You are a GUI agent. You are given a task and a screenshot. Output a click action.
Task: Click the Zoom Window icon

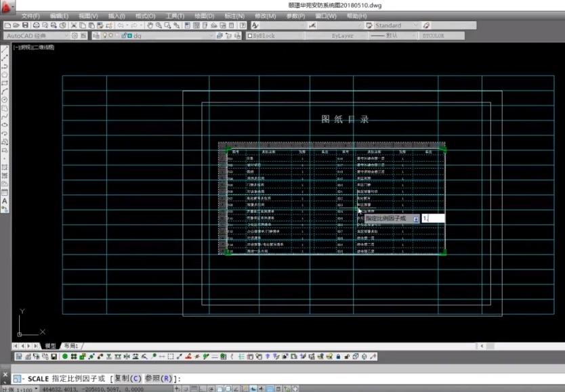tap(167, 25)
